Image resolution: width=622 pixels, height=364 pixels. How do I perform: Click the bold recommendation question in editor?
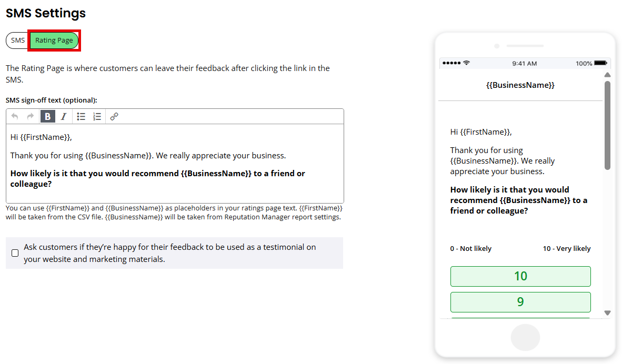(157, 179)
